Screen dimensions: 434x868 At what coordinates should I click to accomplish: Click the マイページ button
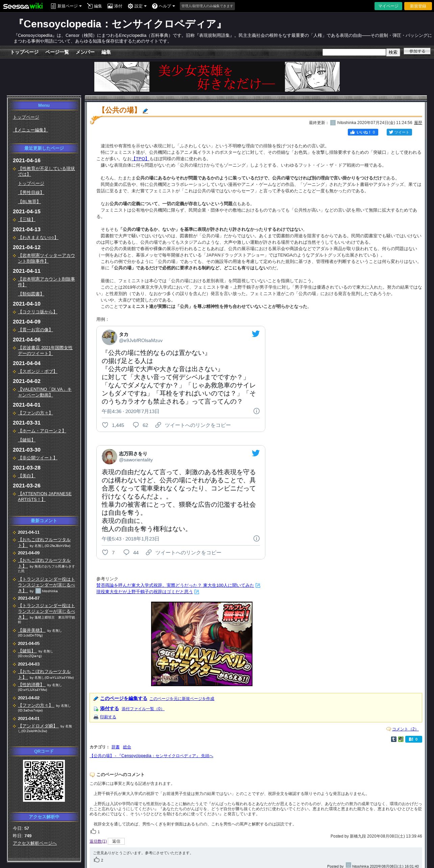point(388,6)
